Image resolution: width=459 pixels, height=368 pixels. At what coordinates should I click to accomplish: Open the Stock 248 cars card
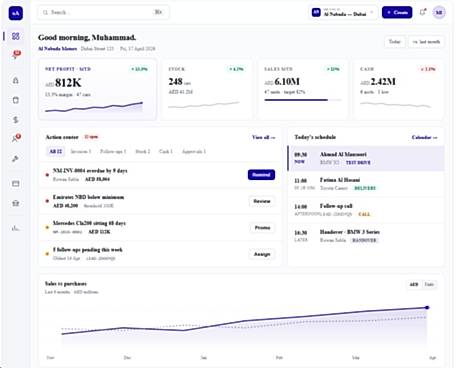pos(206,89)
